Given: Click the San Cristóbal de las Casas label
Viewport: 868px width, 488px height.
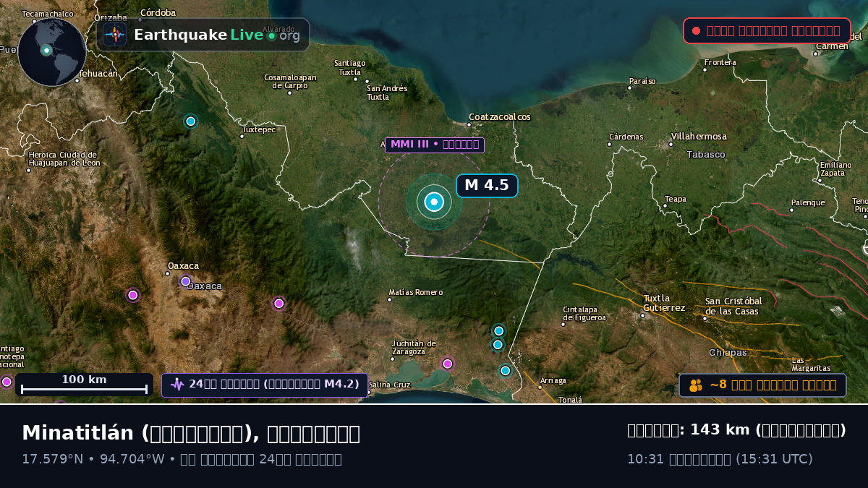Looking at the screenshot, I should click(733, 307).
